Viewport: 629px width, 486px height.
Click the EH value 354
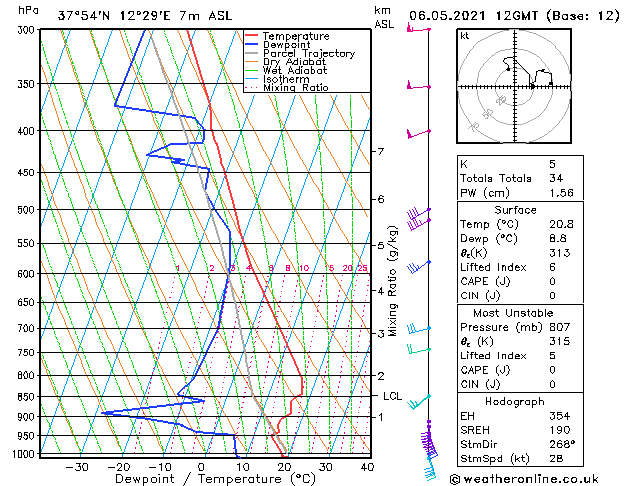(560, 416)
